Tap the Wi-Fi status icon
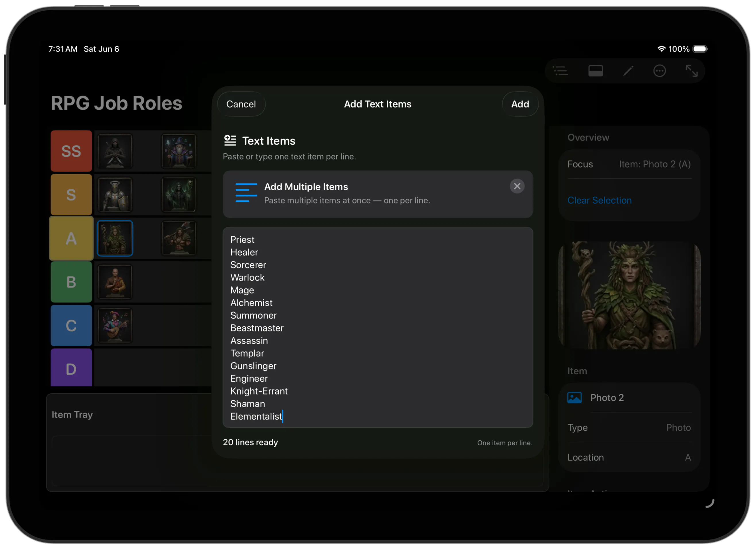This screenshot has height=550, width=756. click(x=661, y=49)
